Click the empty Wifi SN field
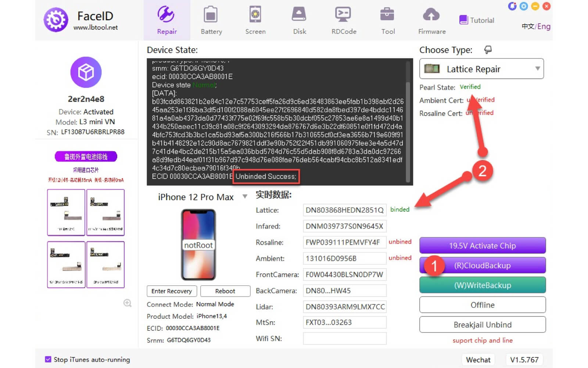The width and height of the screenshot is (588, 368). tap(345, 339)
